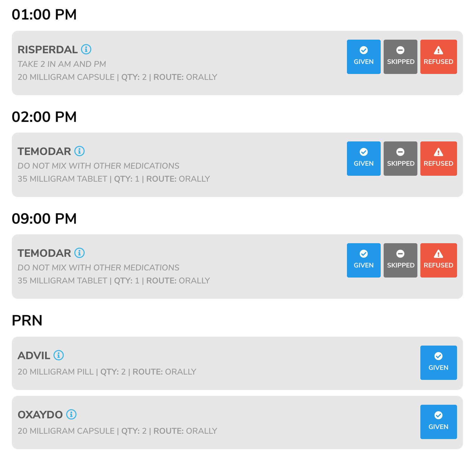
Task: Mark RISPERDAL as Refused
Action: click(x=438, y=57)
